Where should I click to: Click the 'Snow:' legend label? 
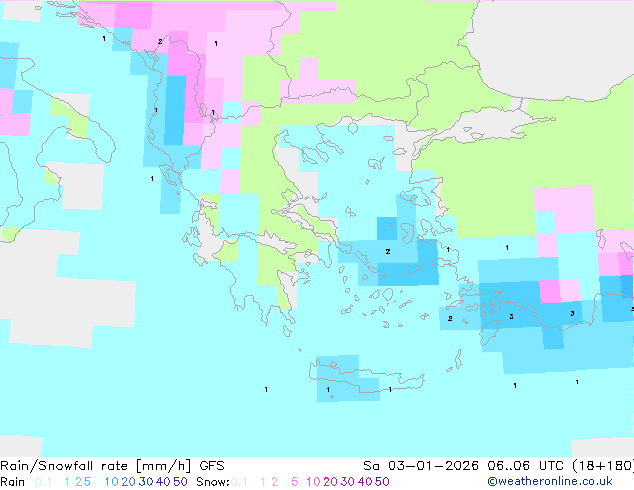(213, 482)
